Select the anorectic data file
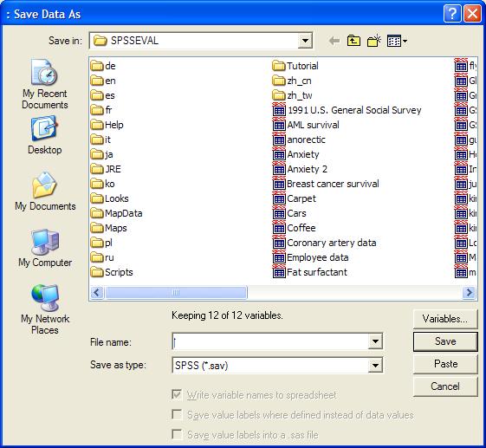Viewport: 486px width, 448px height. pyautogui.click(x=299, y=140)
